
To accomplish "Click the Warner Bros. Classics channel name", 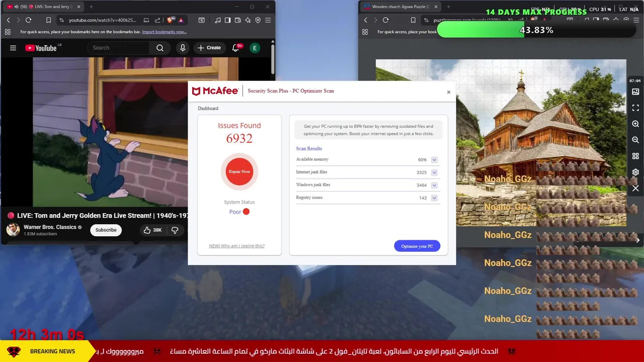I will click(50, 227).
